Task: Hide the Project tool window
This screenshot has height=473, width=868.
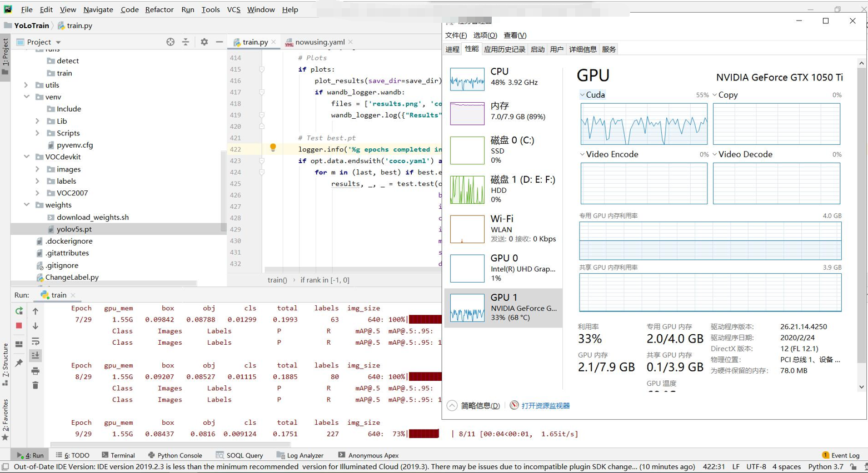Action: tap(220, 42)
